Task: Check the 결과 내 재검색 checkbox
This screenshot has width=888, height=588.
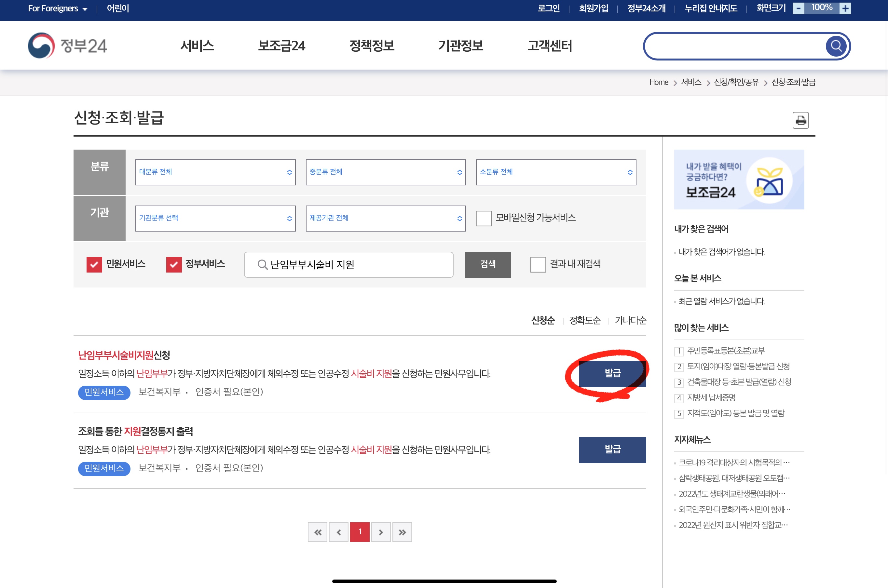Action: pos(538,264)
